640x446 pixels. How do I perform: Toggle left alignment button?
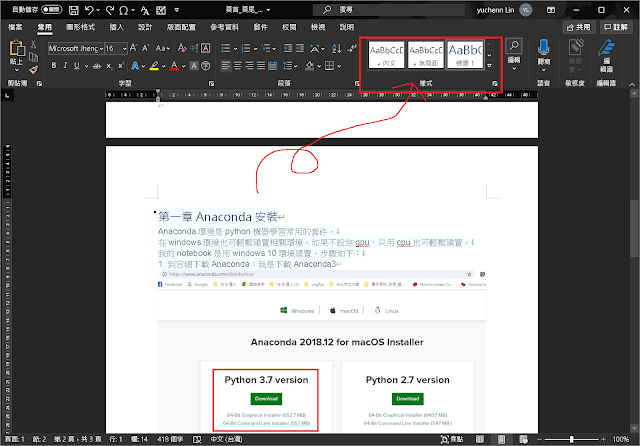[226, 66]
